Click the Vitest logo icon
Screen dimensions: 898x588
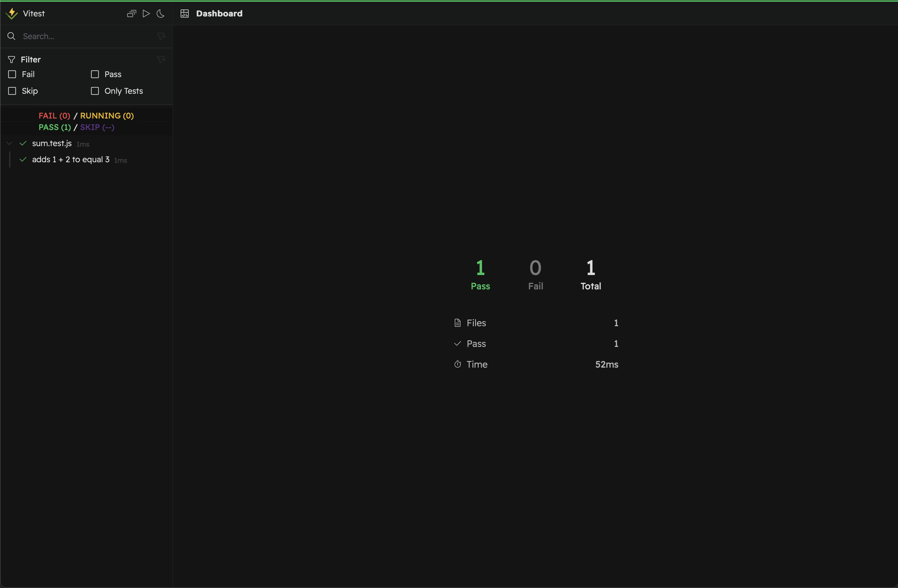(12, 14)
